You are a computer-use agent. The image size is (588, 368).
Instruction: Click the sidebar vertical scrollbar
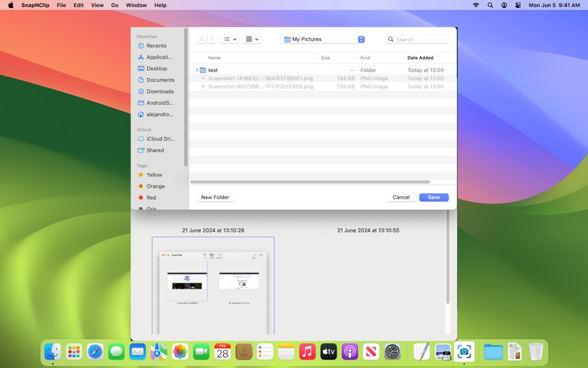coord(186,98)
